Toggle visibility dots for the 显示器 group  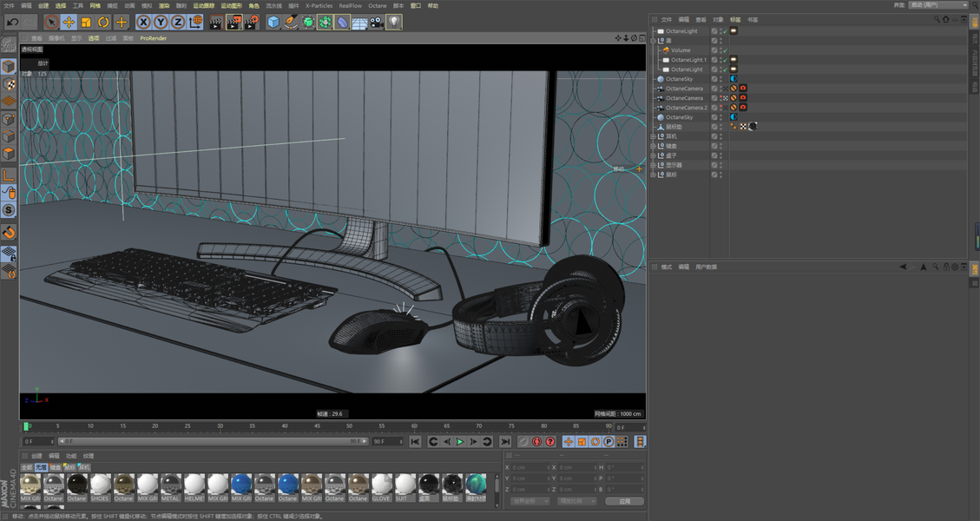720,165
